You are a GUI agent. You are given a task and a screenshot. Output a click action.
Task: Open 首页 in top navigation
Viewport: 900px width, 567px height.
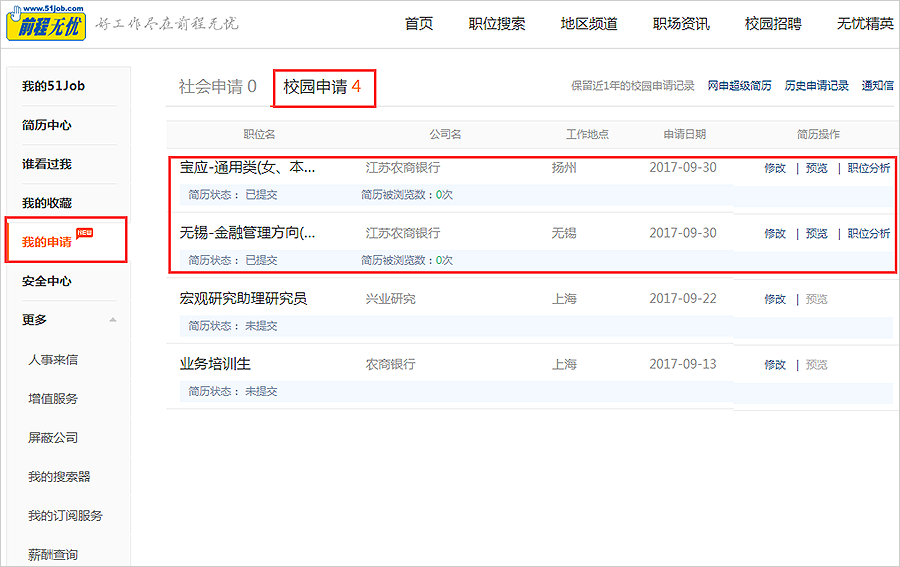[419, 24]
